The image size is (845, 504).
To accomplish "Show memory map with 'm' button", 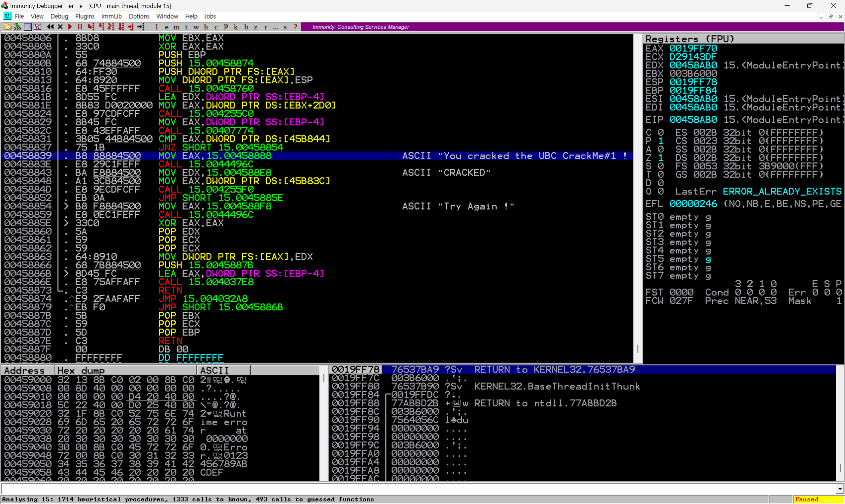I will (176, 27).
